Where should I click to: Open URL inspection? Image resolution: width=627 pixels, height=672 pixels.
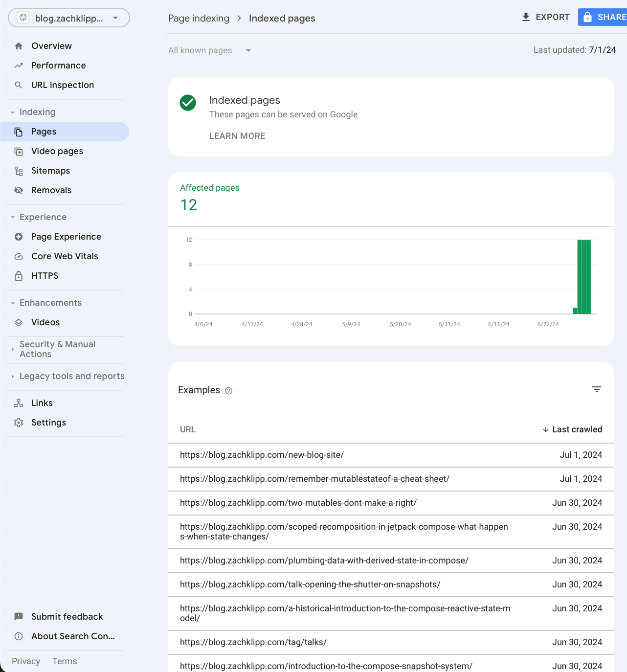click(x=63, y=85)
